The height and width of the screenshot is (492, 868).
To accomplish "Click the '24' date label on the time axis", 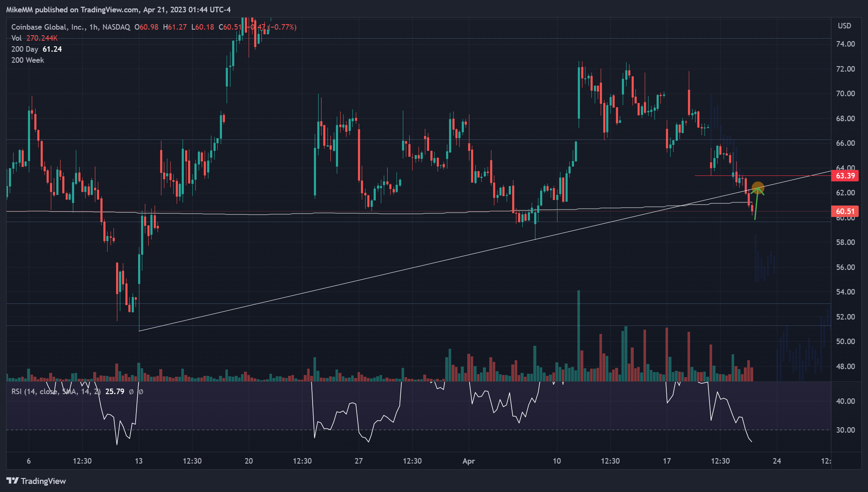I will [x=776, y=461].
